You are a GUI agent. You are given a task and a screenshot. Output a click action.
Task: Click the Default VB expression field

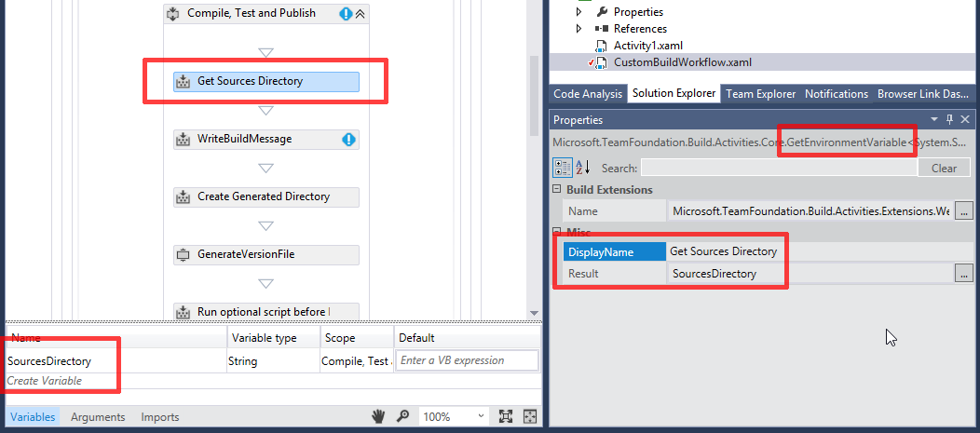467,360
